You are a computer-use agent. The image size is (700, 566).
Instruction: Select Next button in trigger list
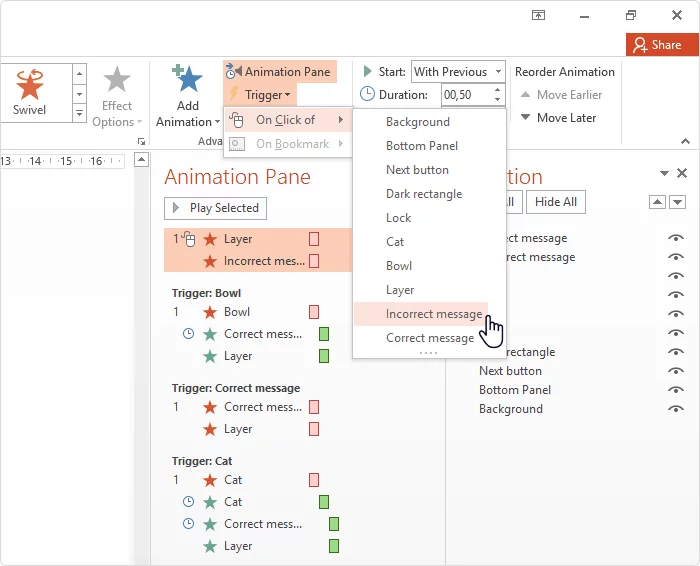[417, 170]
